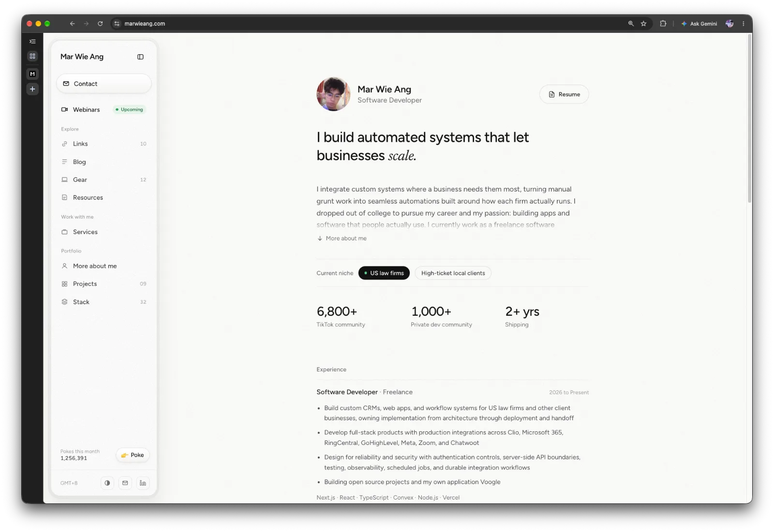Image resolution: width=774 pixels, height=532 pixels.
Task: Click the Mar Wie Ang sidebar title
Action: (82, 57)
